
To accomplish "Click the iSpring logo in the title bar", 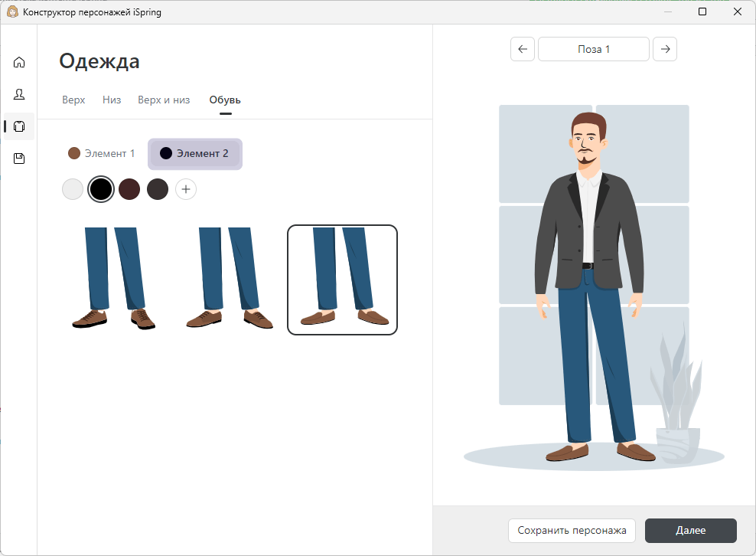I will pos(13,11).
